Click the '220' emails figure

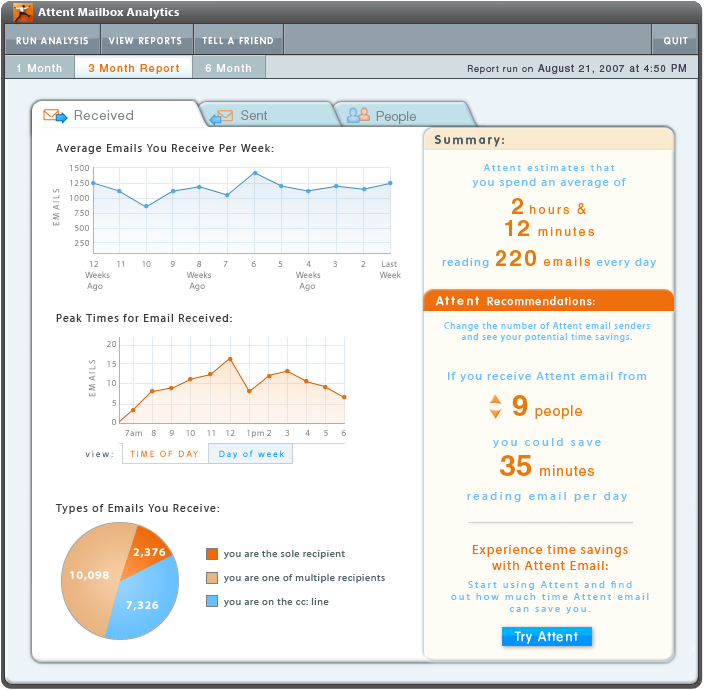coord(516,259)
